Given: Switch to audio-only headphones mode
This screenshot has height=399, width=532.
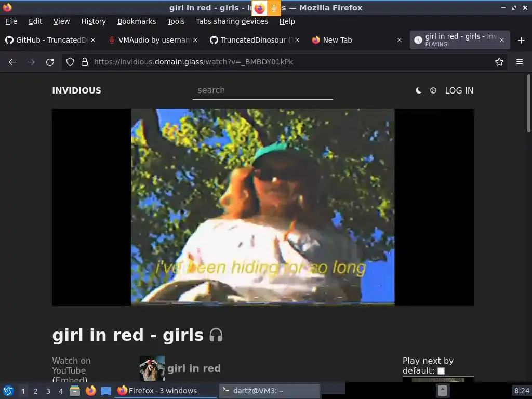Looking at the screenshot, I should click(x=216, y=335).
